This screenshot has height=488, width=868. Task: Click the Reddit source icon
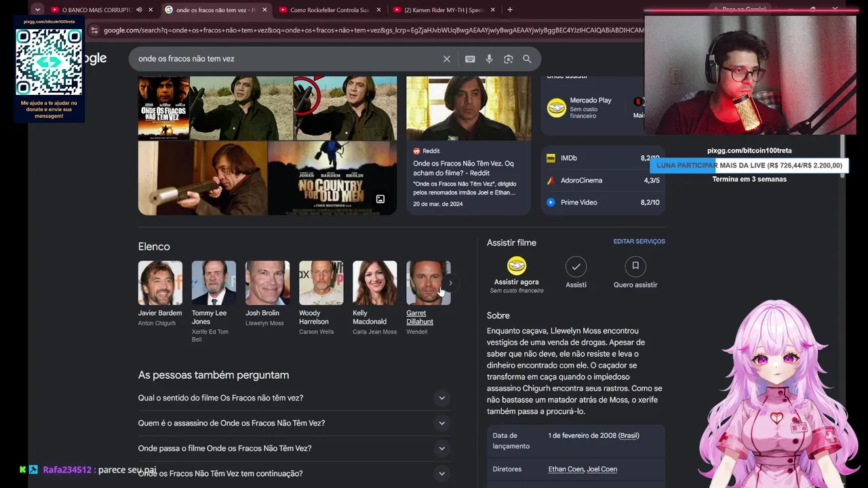coord(416,151)
